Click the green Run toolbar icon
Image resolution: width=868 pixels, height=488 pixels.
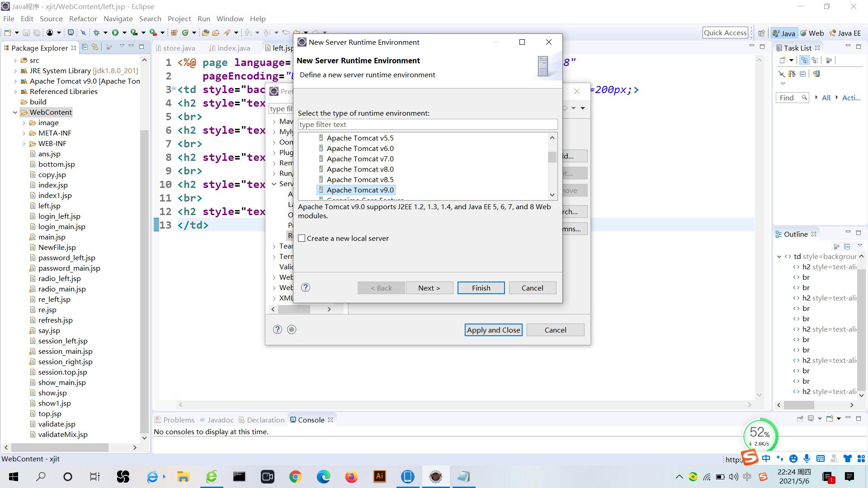115,33
